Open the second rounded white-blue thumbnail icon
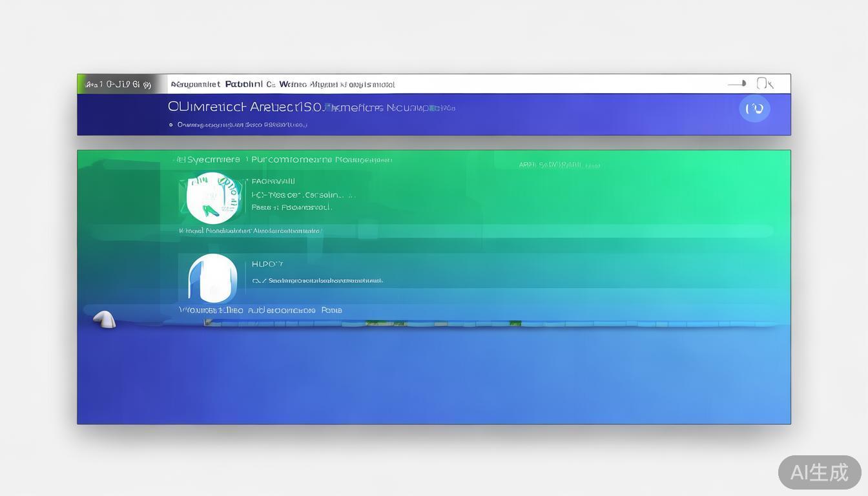Image resolution: width=868 pixels, height=496 pixels. [212, 278]
